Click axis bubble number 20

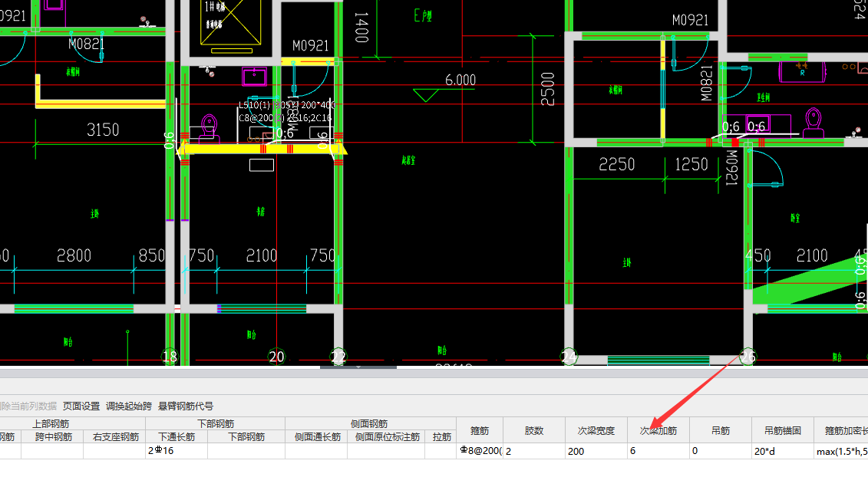click(x=276, y=357)
